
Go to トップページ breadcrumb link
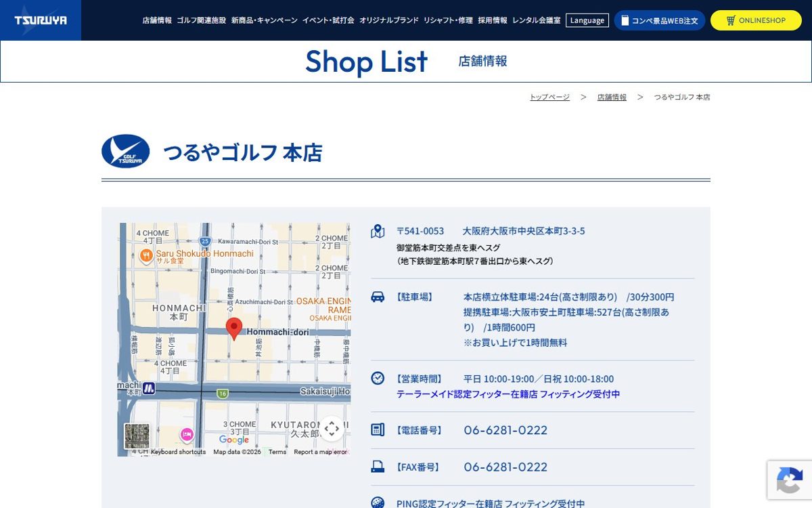pos(549,98)
